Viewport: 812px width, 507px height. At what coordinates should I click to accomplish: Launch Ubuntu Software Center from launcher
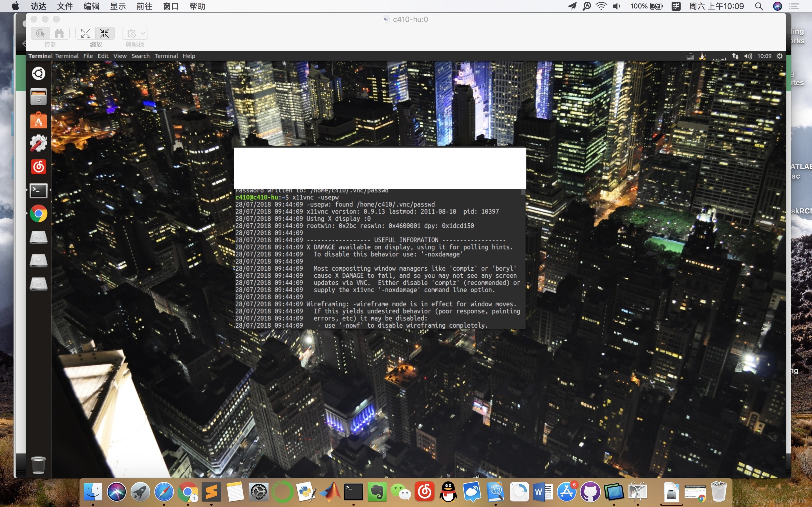pyautogui.click(x=39, y=120)
